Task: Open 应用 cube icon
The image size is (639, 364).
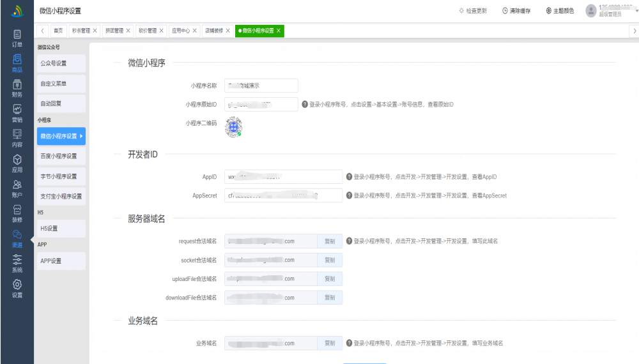Action: pos(17,162)
